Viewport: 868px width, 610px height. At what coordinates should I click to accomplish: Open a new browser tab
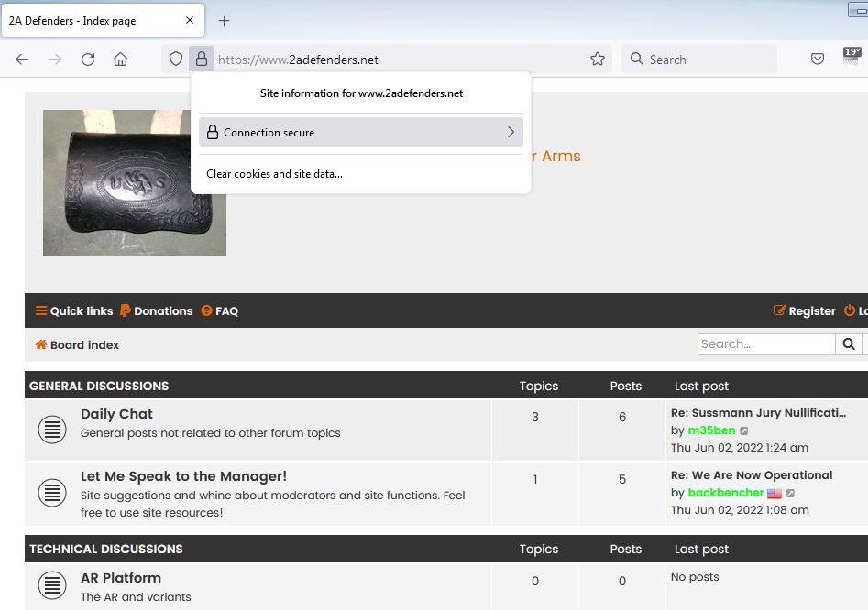click(225, 20)
